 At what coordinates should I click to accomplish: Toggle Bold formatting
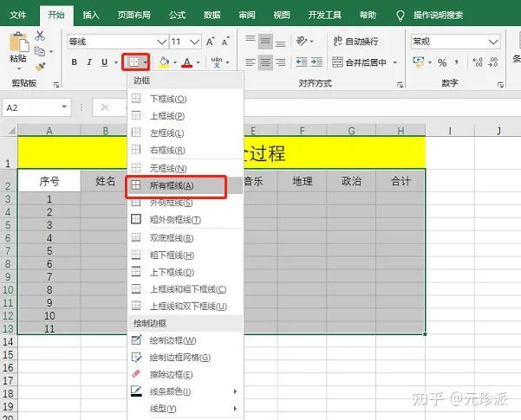(74, 62)
